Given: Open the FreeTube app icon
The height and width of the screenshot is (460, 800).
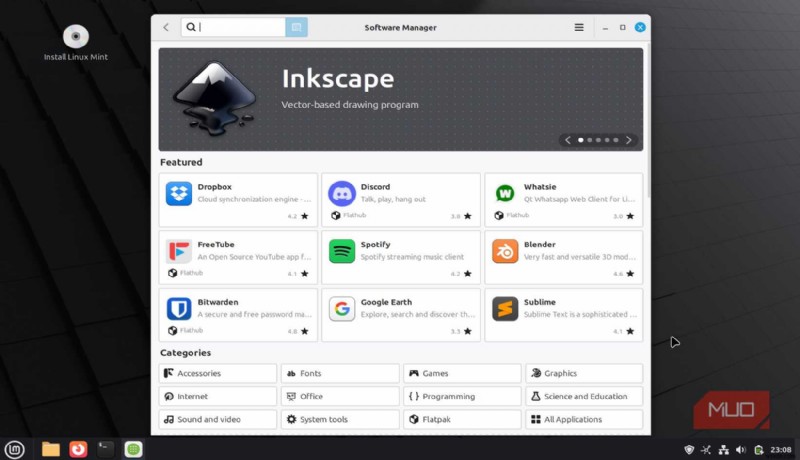Looking at the screenshot, I should point(179,251).
